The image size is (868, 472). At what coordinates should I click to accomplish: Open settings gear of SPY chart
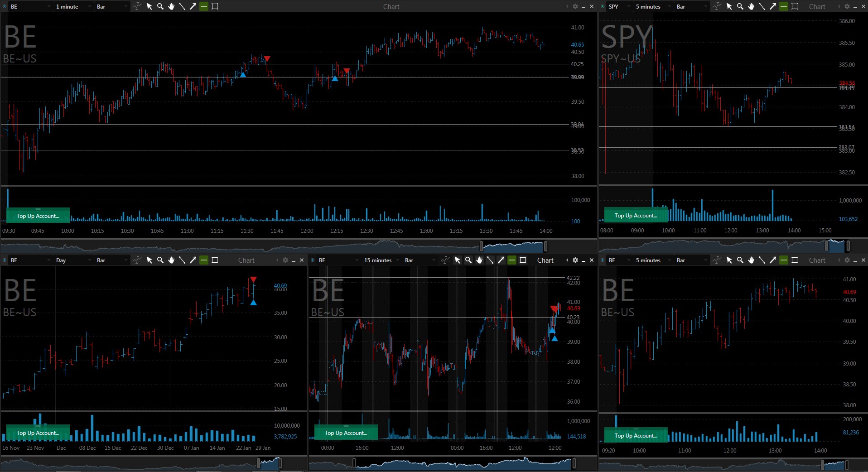847,6
